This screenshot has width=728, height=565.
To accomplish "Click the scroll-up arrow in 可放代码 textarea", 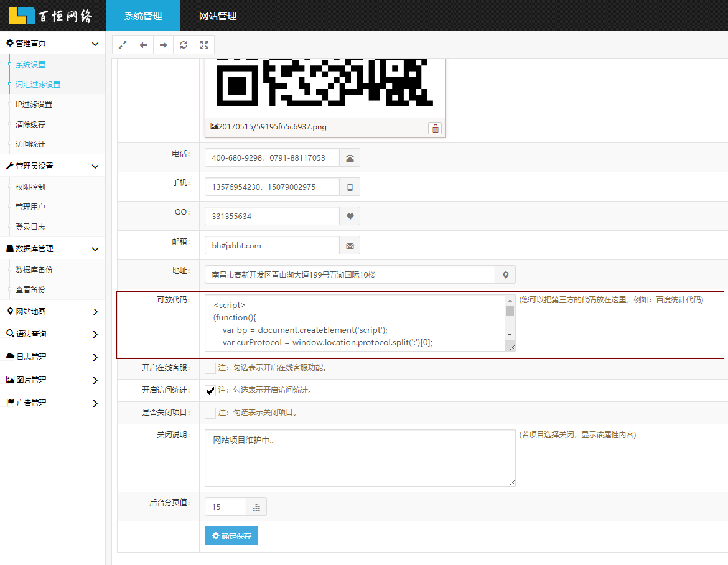I will point(510,301).
